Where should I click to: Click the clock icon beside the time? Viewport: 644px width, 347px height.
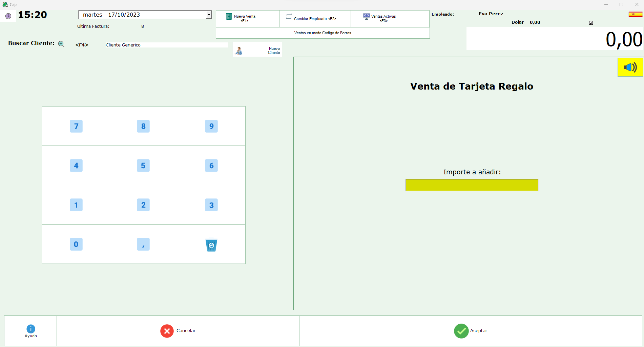[x=8, y=16]
